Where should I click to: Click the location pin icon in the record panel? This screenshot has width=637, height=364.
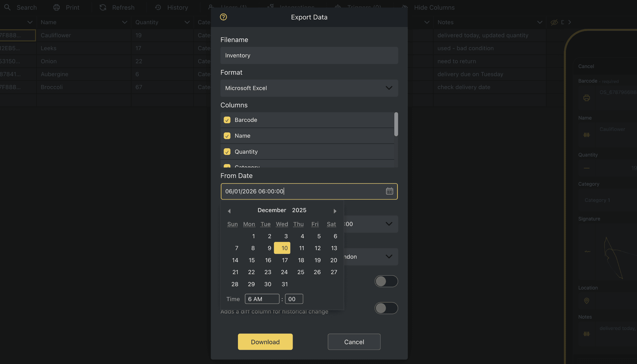point(586,301)
